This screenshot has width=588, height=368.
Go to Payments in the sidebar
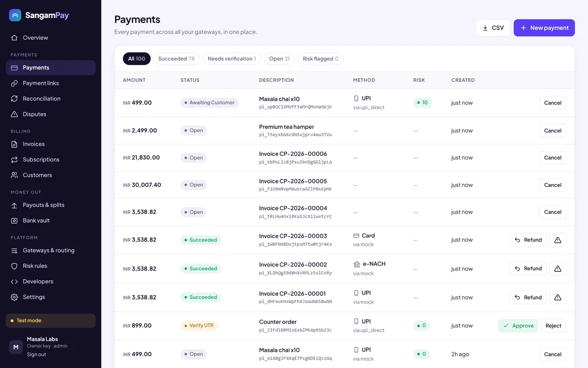(51, 68)
